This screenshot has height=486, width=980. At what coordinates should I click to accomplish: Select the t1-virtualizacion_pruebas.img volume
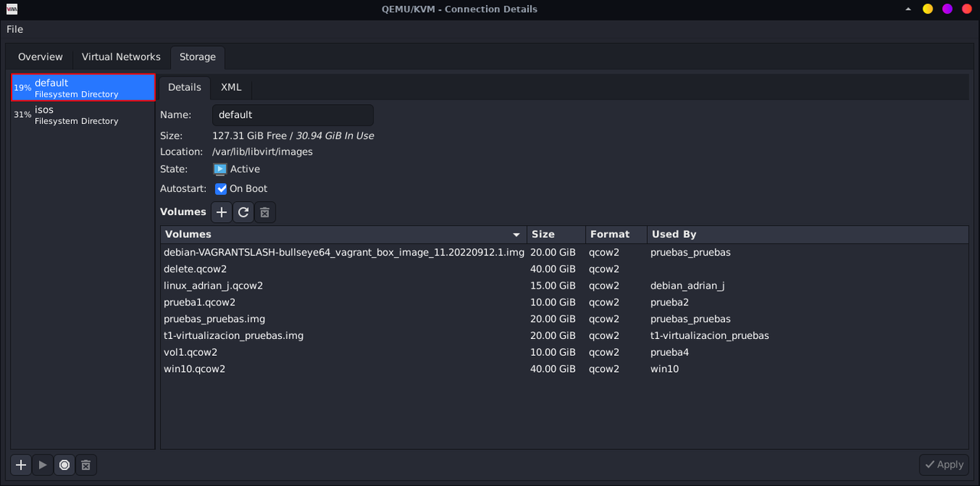click(564, 336)
